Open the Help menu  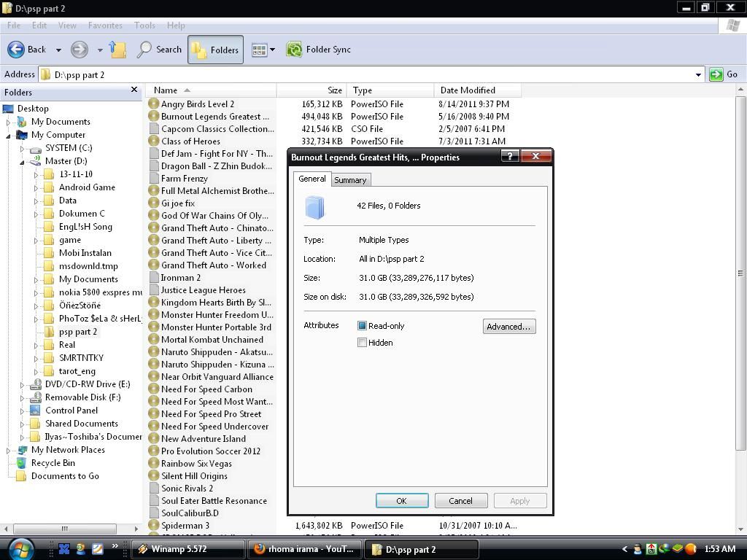176,26
